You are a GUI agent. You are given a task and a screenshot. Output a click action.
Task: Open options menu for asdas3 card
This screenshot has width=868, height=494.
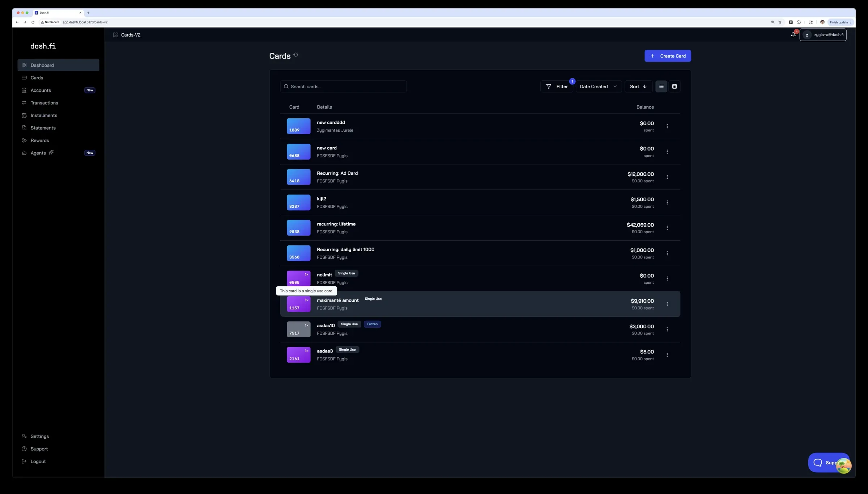667,355
